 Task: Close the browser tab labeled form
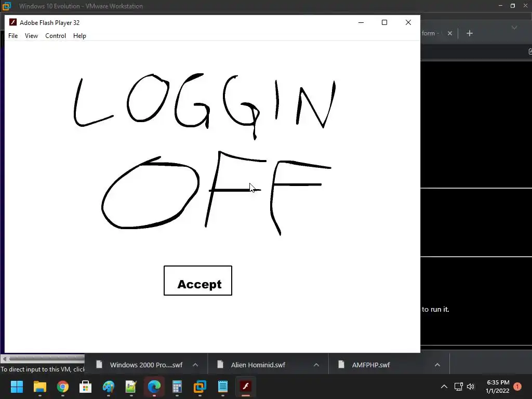point(450,33)
